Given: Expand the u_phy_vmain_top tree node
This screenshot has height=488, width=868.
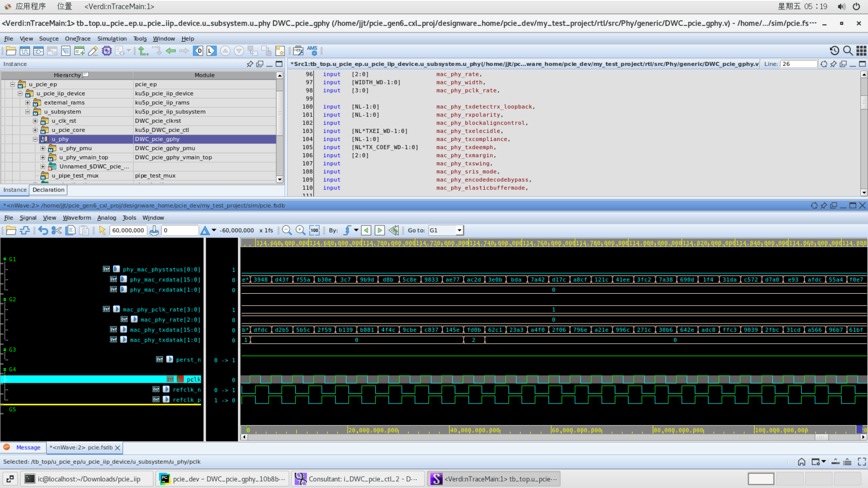Looking at the screenshot, I should [x=43, y=157].
